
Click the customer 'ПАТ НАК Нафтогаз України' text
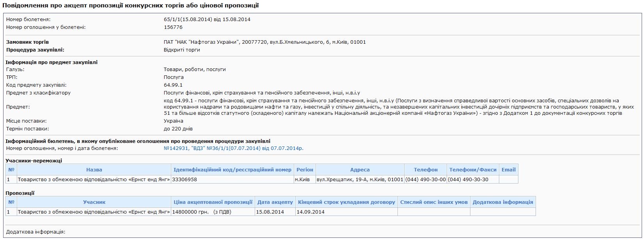265,42
